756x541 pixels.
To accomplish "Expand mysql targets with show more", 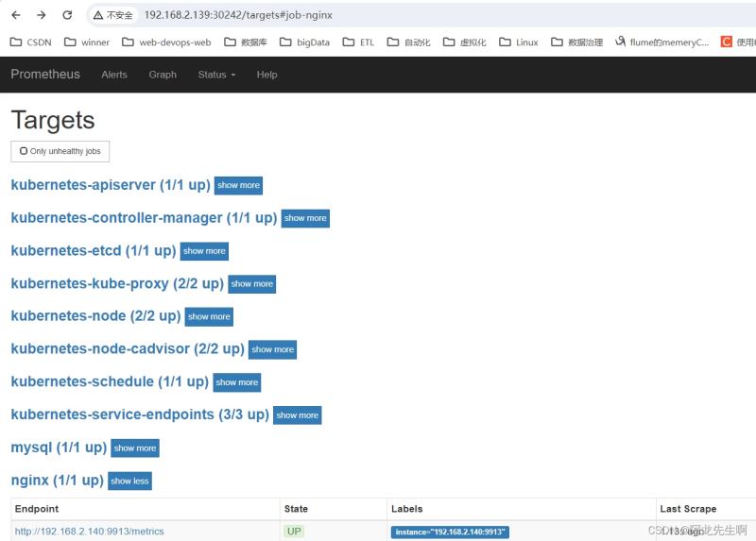I will [x=135, y=448].
